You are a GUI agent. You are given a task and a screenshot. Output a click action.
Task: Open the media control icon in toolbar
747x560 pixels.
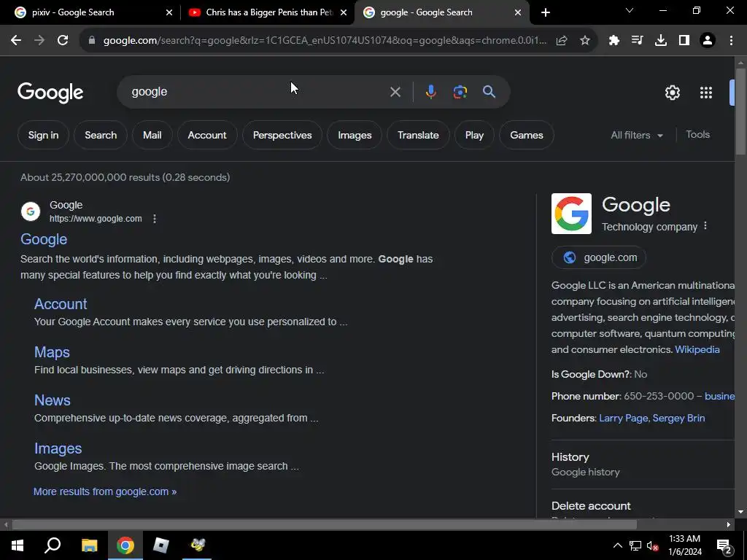637,41
